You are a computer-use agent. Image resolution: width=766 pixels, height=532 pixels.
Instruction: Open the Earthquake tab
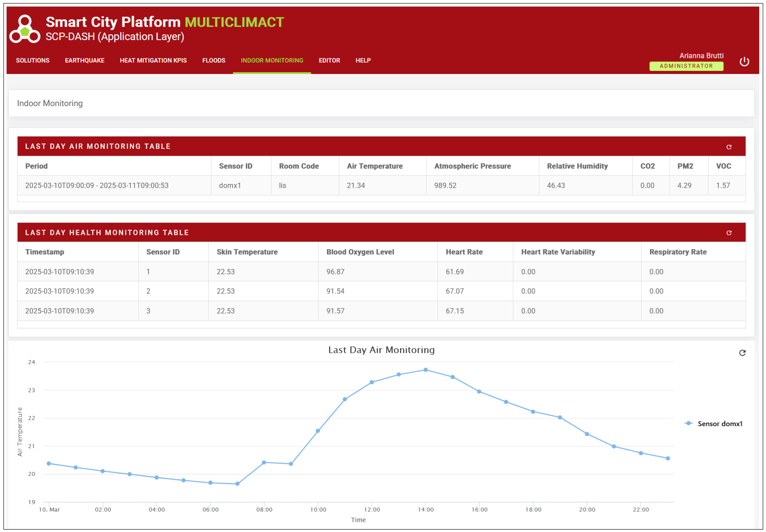84,60
